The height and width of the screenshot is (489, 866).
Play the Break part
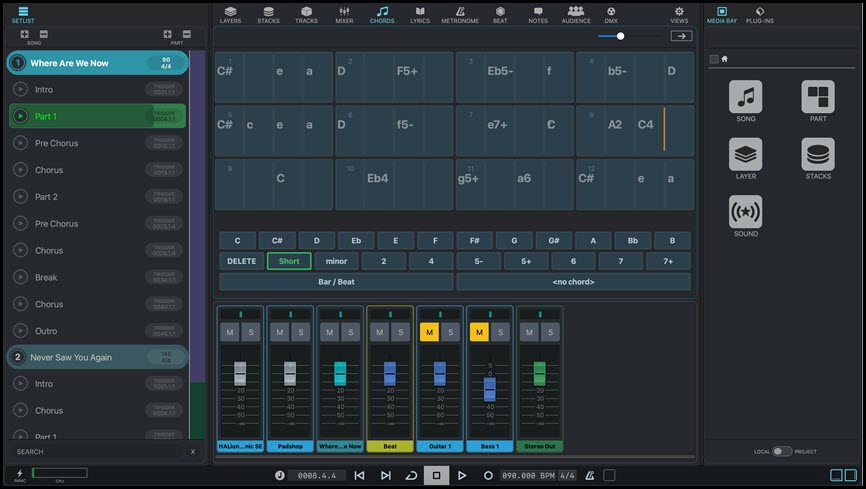coord(20,277)
